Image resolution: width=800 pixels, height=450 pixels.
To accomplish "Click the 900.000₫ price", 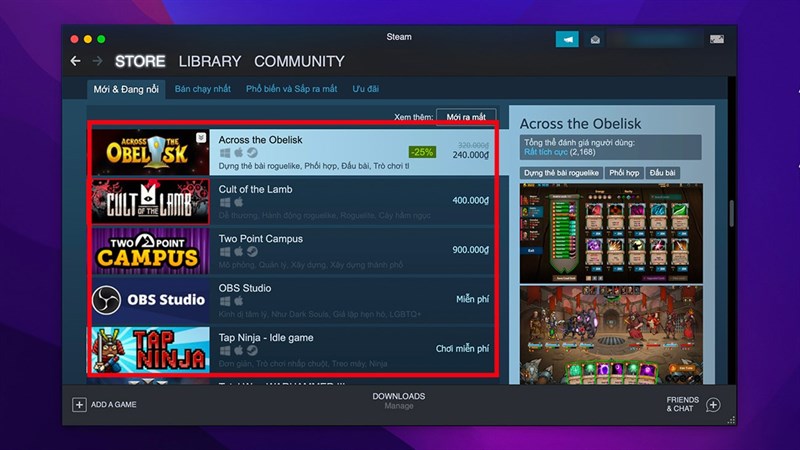I will point(470,250).
